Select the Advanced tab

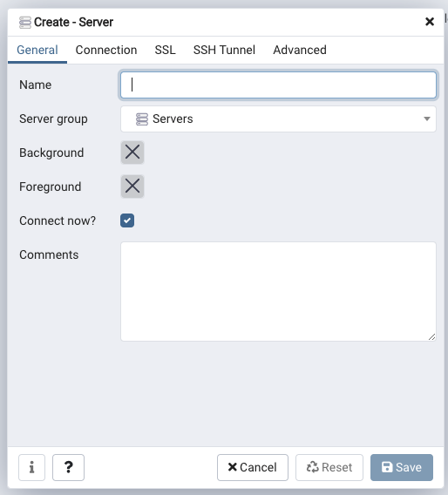click(300, 50)
